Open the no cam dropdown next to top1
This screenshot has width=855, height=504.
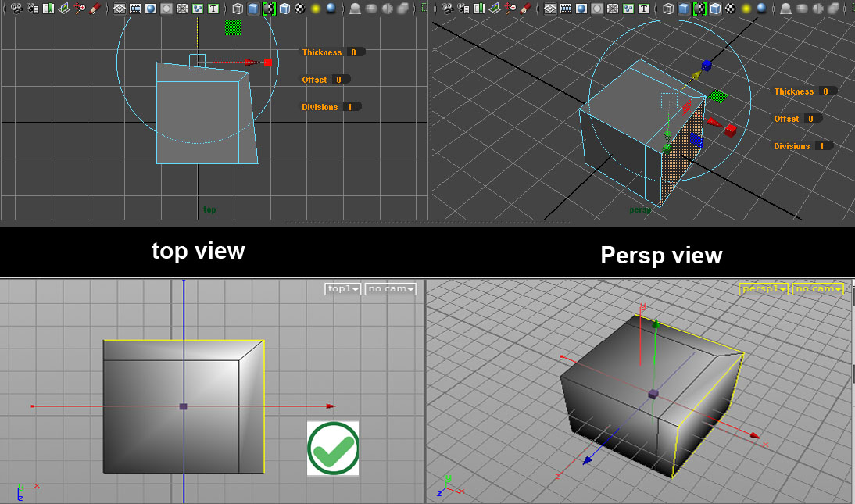[389, 288]
